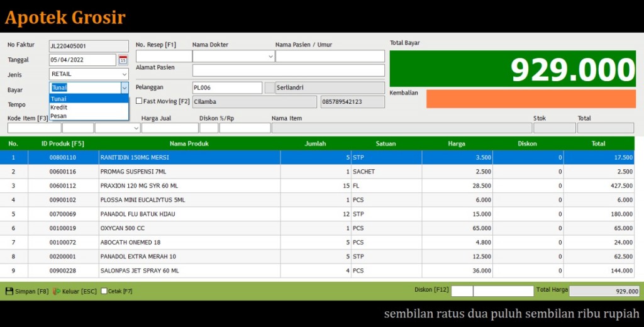Focus the Alamat Pasien text field

(288, 70)
